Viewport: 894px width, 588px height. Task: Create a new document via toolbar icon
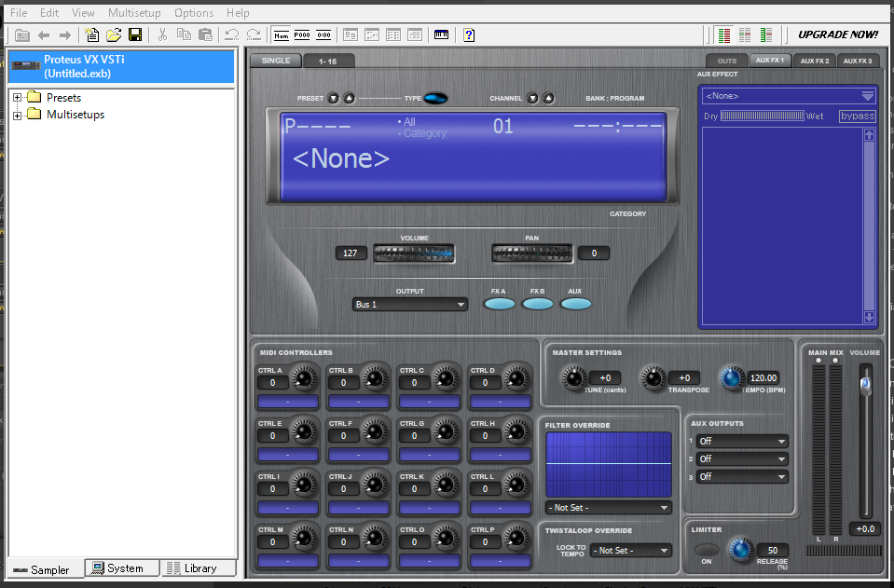pyautogui.click(x=91, y=34)
